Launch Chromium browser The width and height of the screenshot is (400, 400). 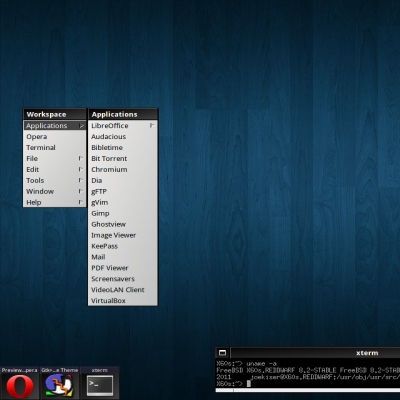(x=123, y=170)
